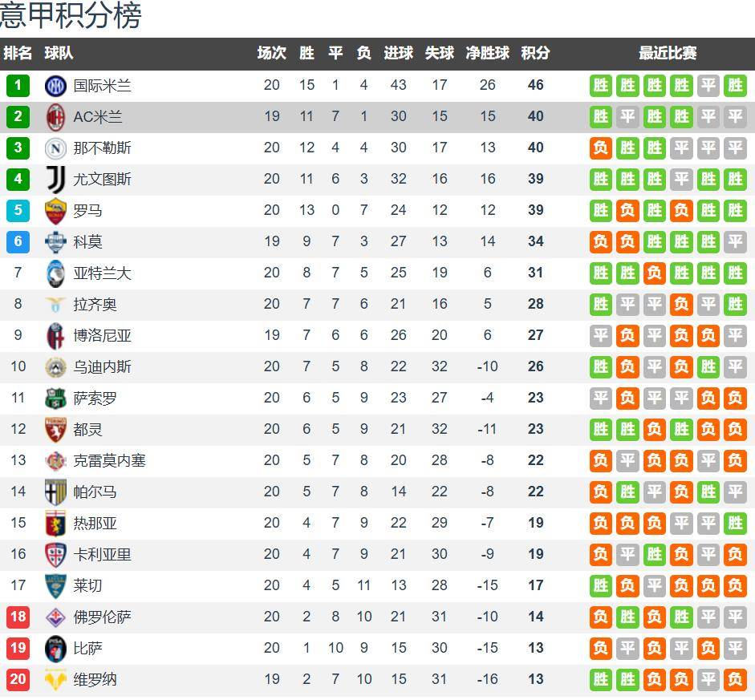Click the Napoli (那不勒斯) club crest
This screenshot has width=755, height=700.
55,148
